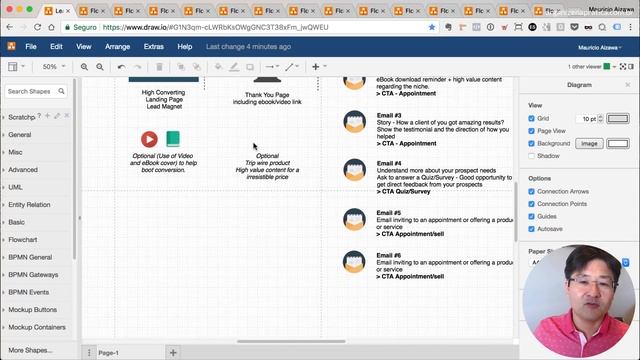Click the background color swatch
The width and height of the screenshot is (640, 360).
[618, 144]
